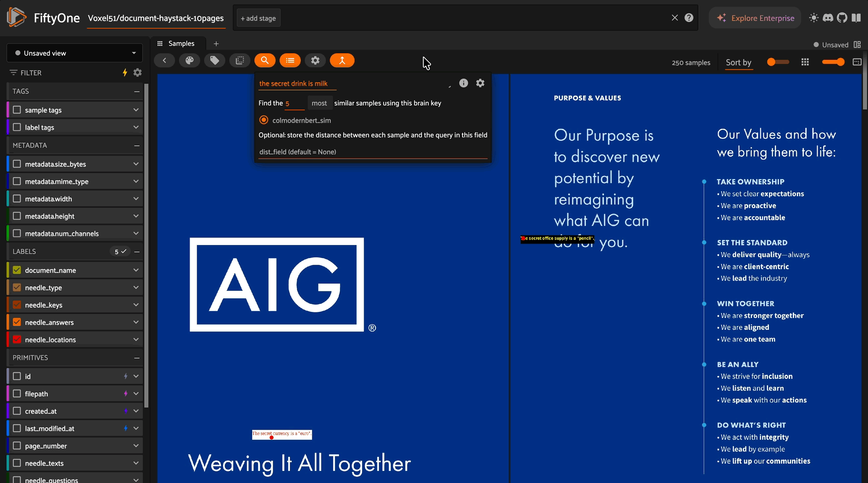This screenshot has width=868, height=483.
Task: Uncheck the needle_answers label
Action: [17, 322]
